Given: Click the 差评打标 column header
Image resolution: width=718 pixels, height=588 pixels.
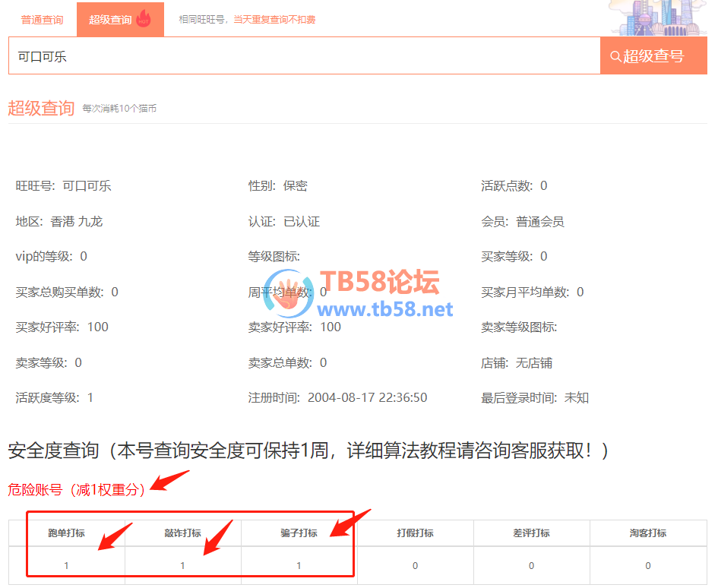Looking at the screenshot, I should point(531,533).
